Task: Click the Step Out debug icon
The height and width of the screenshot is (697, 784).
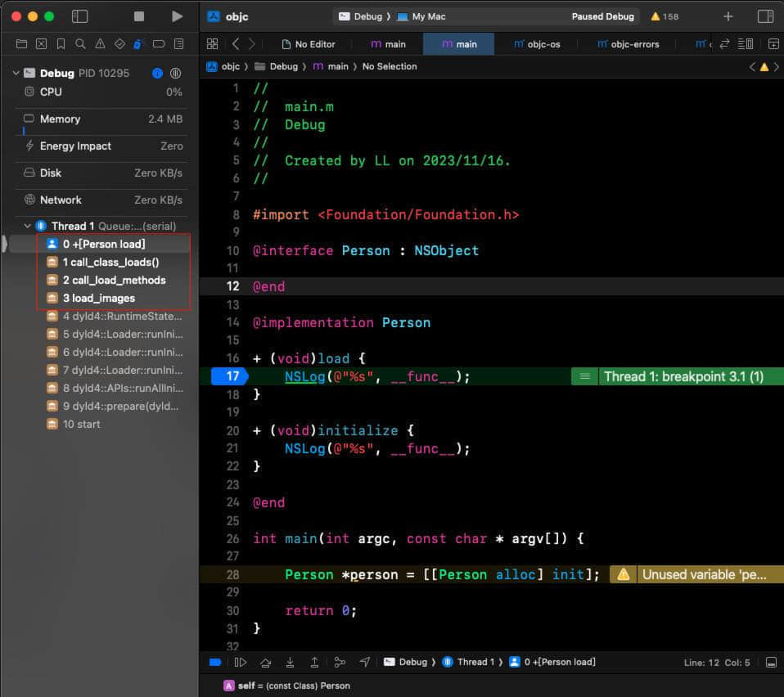Action: click(x=314, y=662)
